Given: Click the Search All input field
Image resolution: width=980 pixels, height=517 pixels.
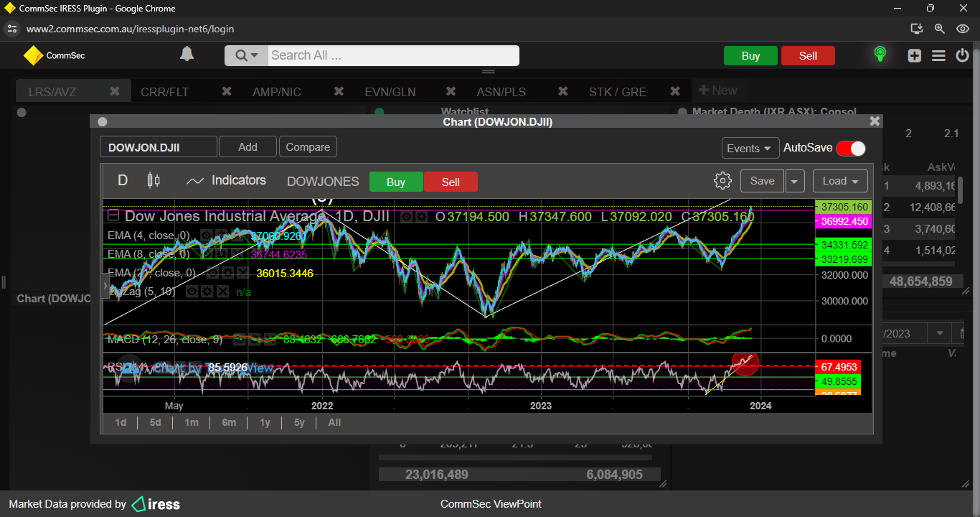Looking at the screenshot, I should click(x=393, y=55).
